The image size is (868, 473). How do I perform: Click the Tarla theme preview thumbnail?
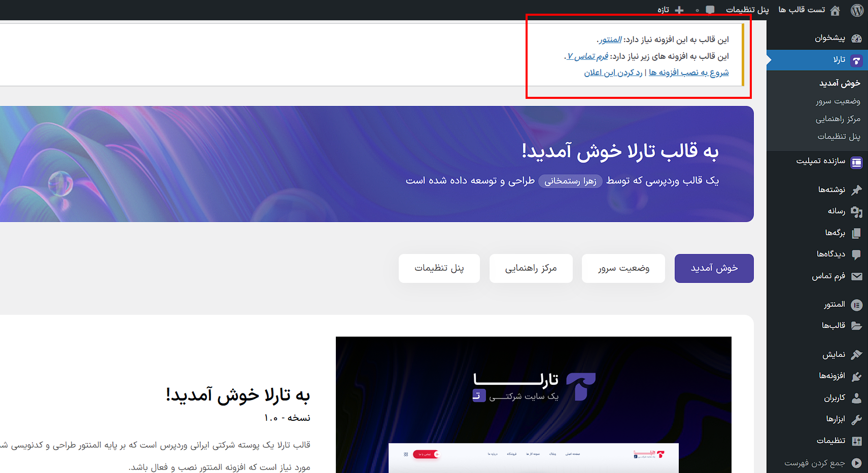click(533, 405)
